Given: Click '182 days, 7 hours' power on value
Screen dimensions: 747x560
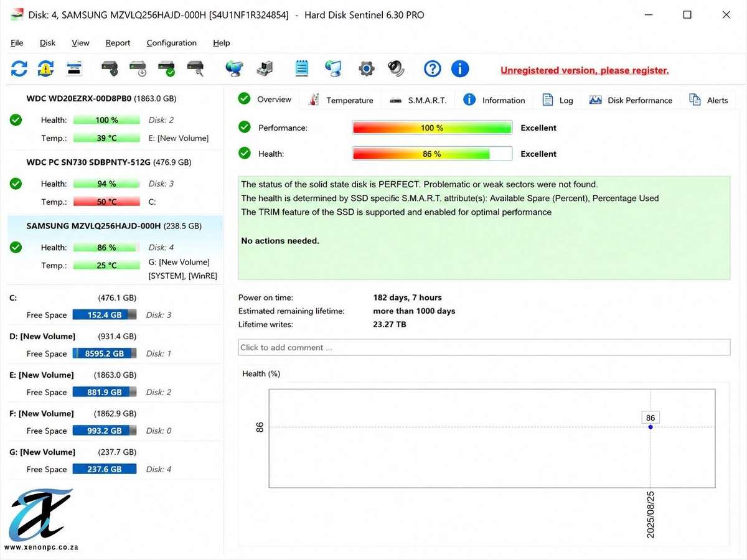Looking at the screenshot, I should click(407, 297).
